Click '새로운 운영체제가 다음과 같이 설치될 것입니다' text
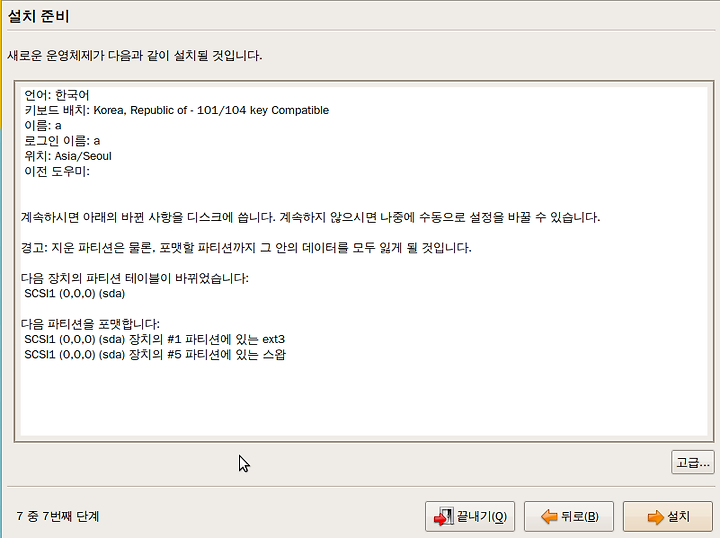 point(135,56)
